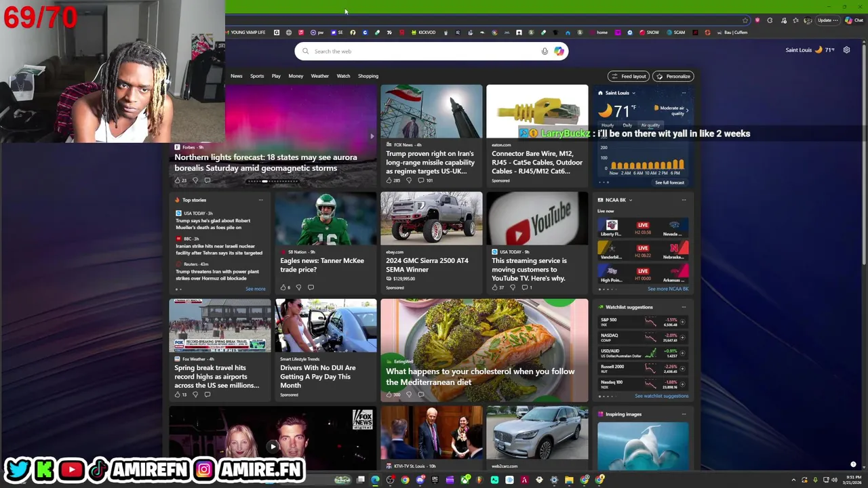868x488 pixels.
Task: Open Discord from the taskbar
Action: click(420, 480)
